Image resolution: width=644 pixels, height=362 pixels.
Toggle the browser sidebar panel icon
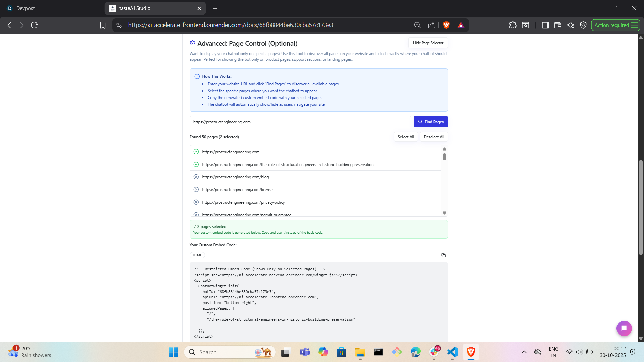(545, 25)
